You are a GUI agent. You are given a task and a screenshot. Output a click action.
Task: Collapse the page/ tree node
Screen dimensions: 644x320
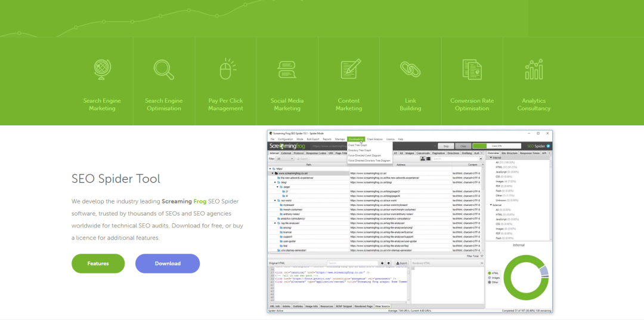click(x=277, y=187)
